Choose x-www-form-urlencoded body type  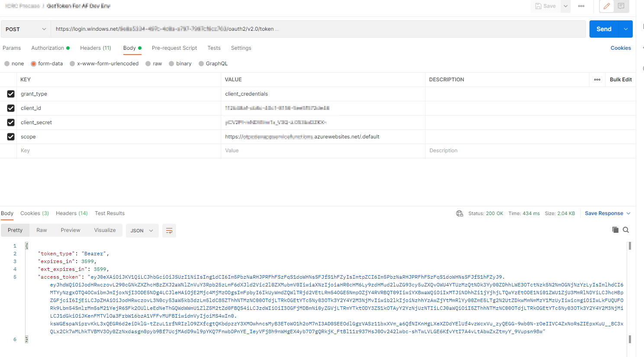73,64
